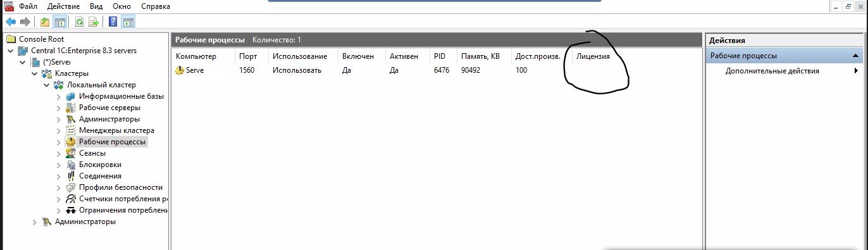Collapse the Кластеры tree node
The height and width of the screenshot is (250, 868).
[35, 73]
